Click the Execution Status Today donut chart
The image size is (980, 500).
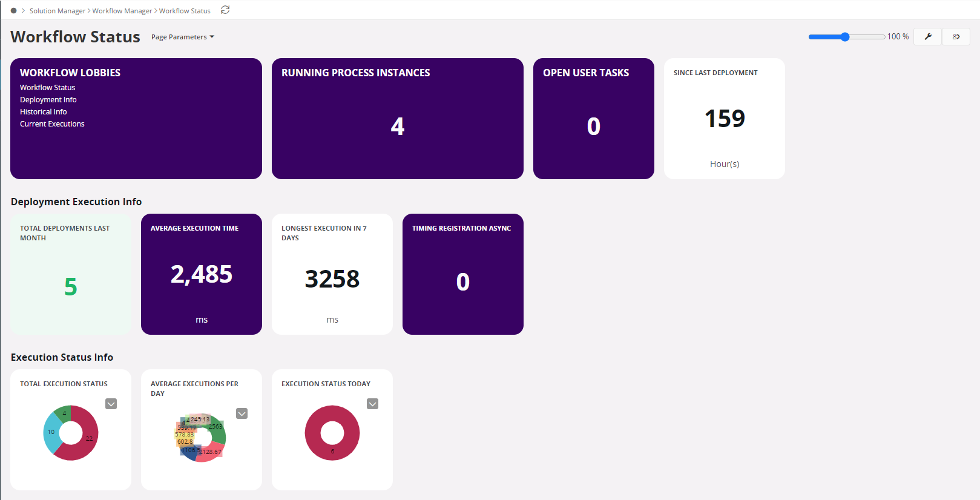pos(332,433)
